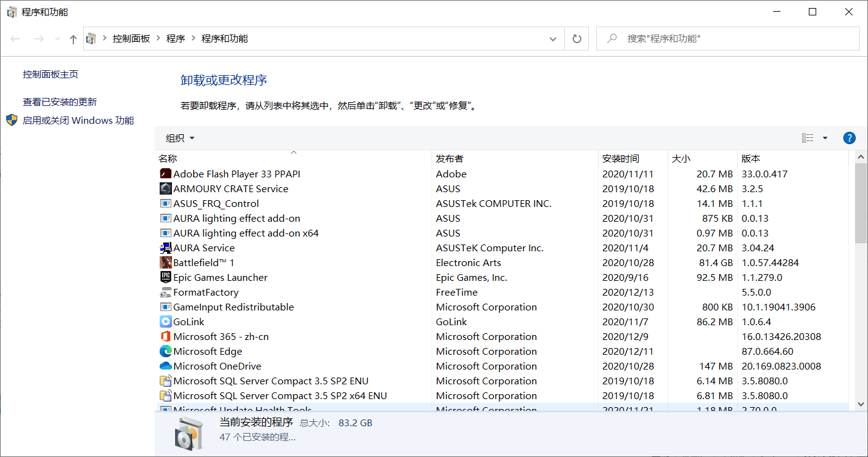Click the FormatFactory icon
This screenshot has width=868, height=457.
[x=165, y=292]
